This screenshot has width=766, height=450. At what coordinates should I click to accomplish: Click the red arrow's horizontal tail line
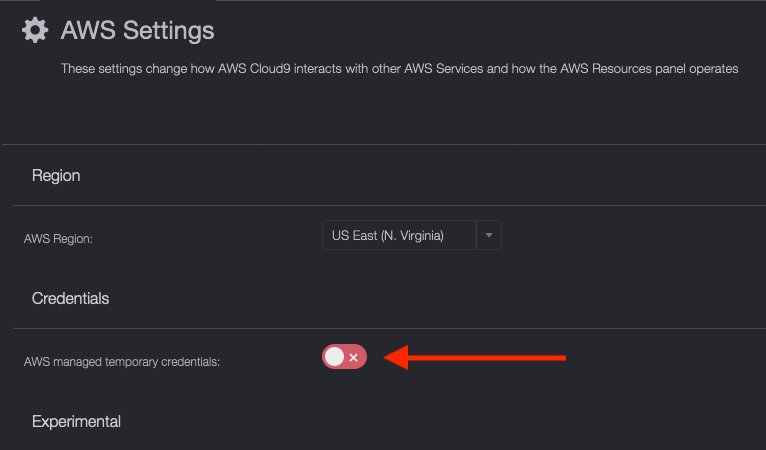point(487,358)
